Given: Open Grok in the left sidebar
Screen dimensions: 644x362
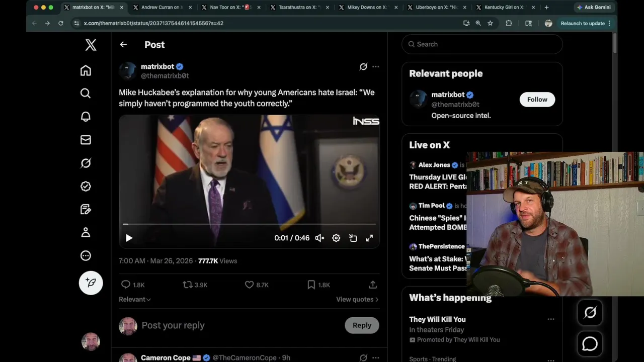Looking at the screenshot, I should (x=86, y=163).
